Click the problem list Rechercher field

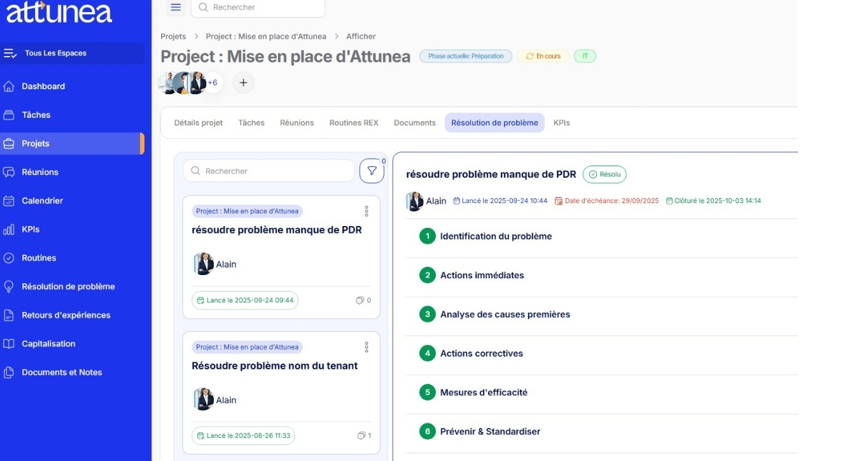click(269, 171)
